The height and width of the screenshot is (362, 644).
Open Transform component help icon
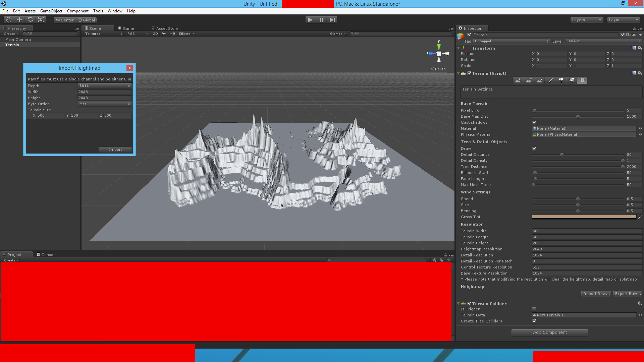click(x=634, y=48)
